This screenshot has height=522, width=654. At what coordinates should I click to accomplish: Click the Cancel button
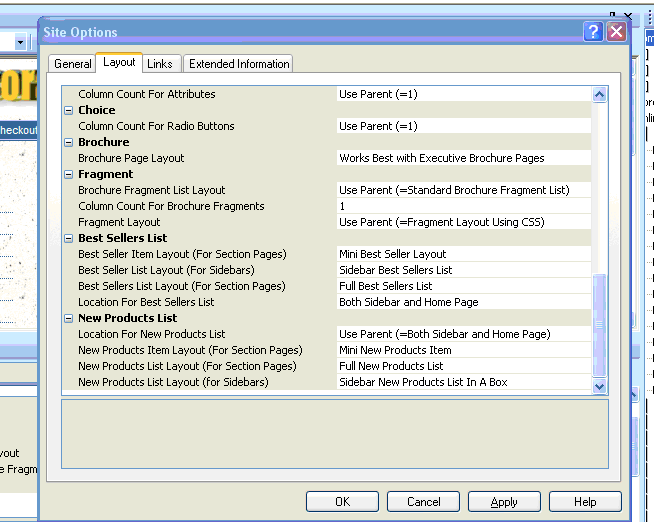click(x=423, y=502)
